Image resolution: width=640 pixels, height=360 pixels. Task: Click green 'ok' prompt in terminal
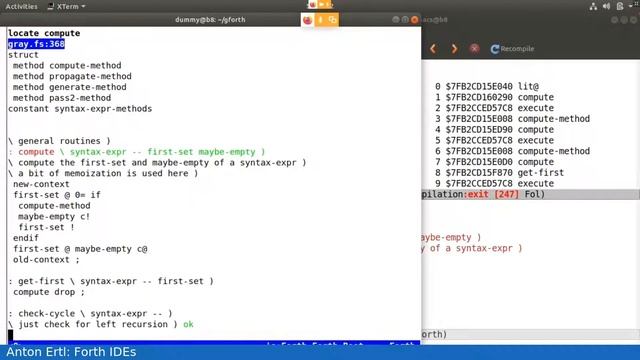coord(188,324)
